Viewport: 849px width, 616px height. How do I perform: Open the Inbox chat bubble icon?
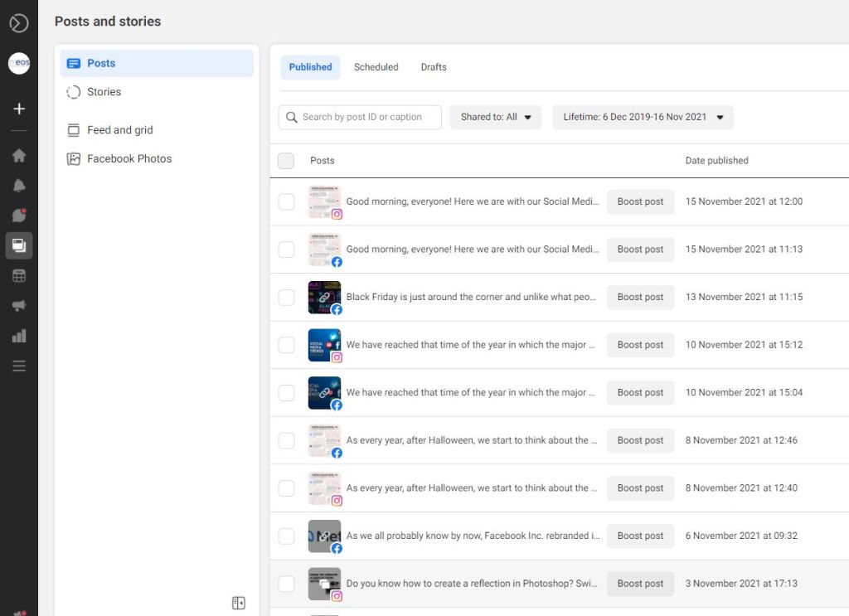18,216
